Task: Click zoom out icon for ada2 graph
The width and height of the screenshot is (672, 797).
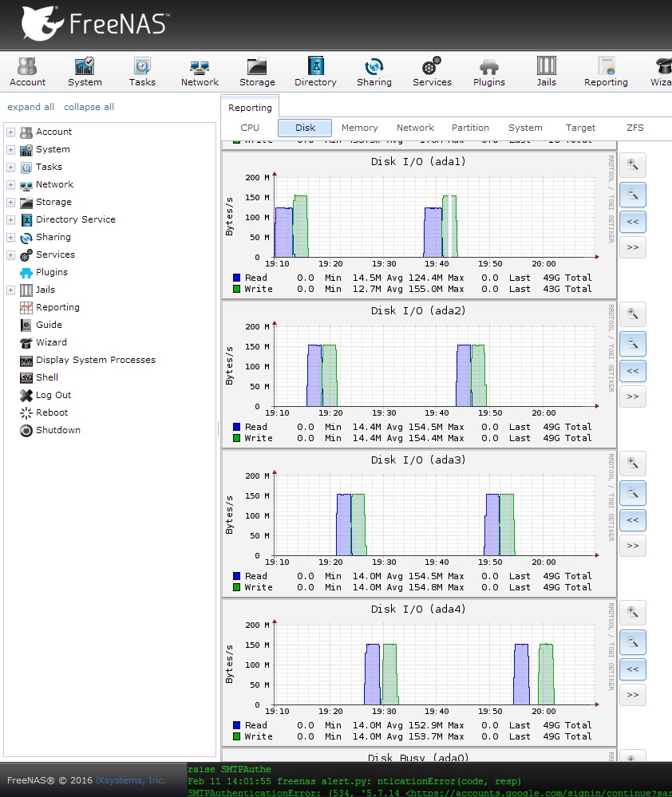Action: pos(632,343)
